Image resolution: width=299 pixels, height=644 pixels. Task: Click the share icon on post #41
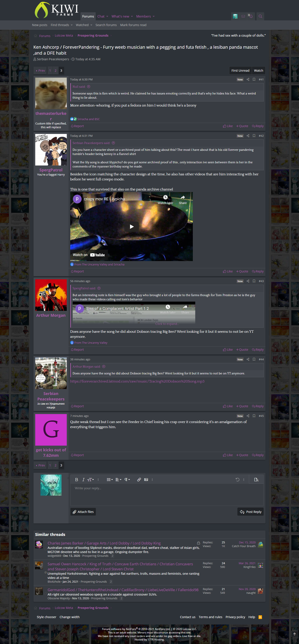(248, 80)
